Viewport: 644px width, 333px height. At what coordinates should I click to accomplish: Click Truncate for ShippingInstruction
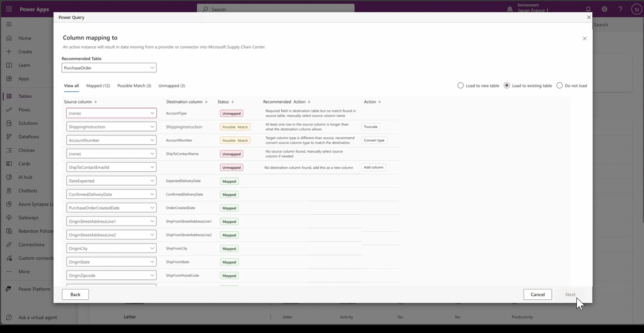[371, 126]
